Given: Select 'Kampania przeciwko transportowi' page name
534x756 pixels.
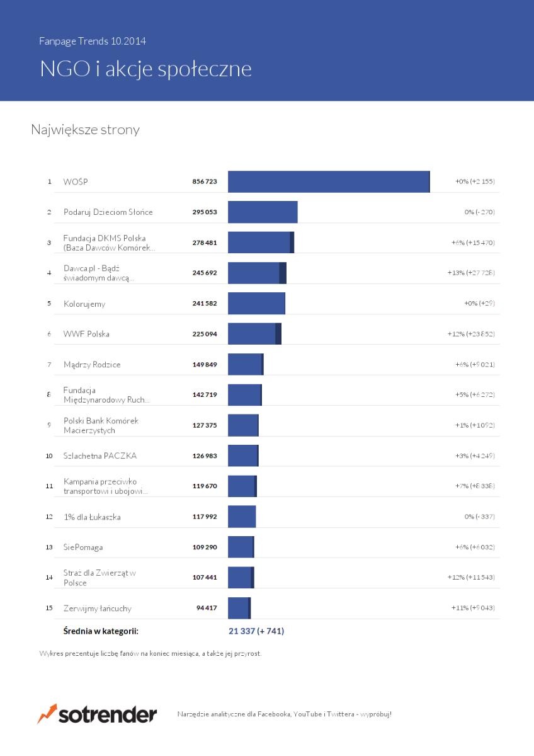Looking at the screenshot, I should coord(105,486).
